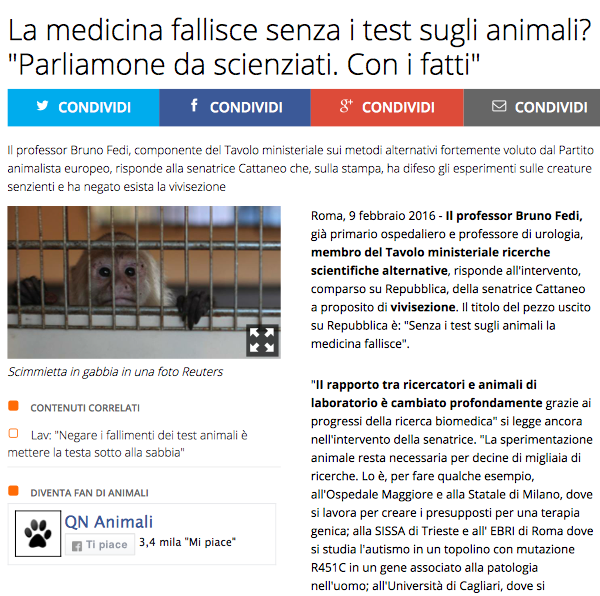Click the Twitter bird icon
This screenshot has height=596, width=600.
(42, 105)
